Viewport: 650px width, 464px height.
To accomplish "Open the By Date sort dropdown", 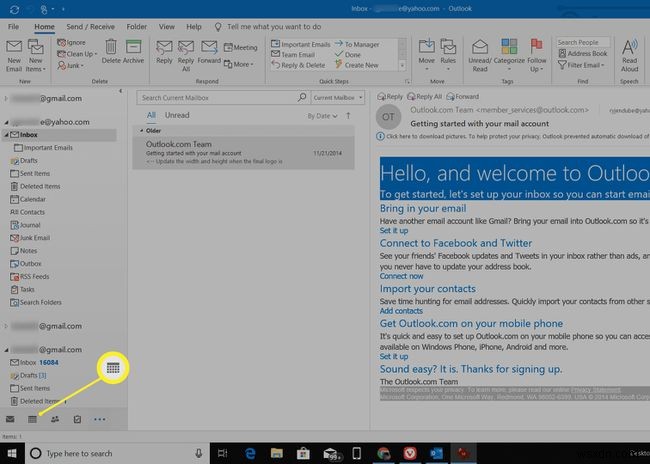I will (x=322, y=116).
